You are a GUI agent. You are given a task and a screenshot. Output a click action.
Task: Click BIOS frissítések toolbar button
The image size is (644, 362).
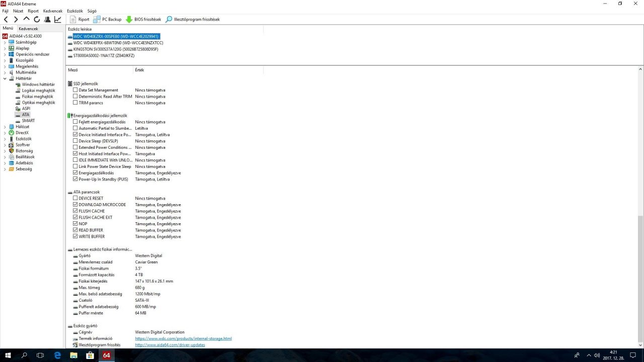(x=143, y=19)
